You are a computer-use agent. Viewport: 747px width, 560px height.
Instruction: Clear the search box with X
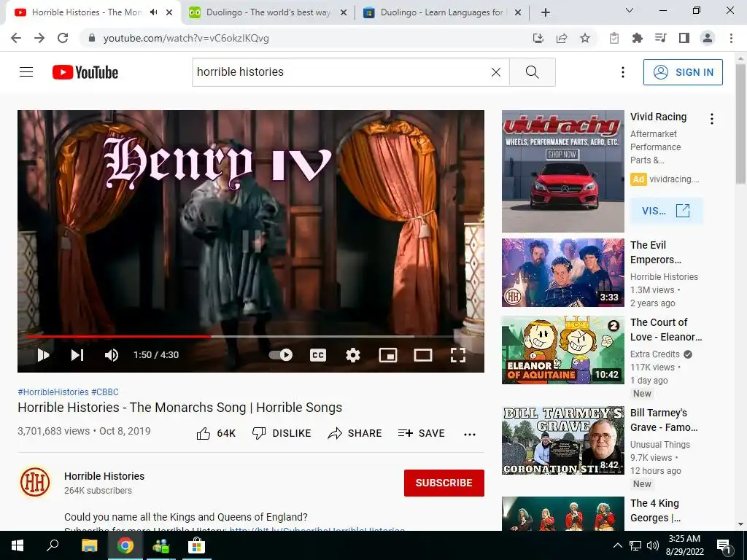click(x=496, y=72)
